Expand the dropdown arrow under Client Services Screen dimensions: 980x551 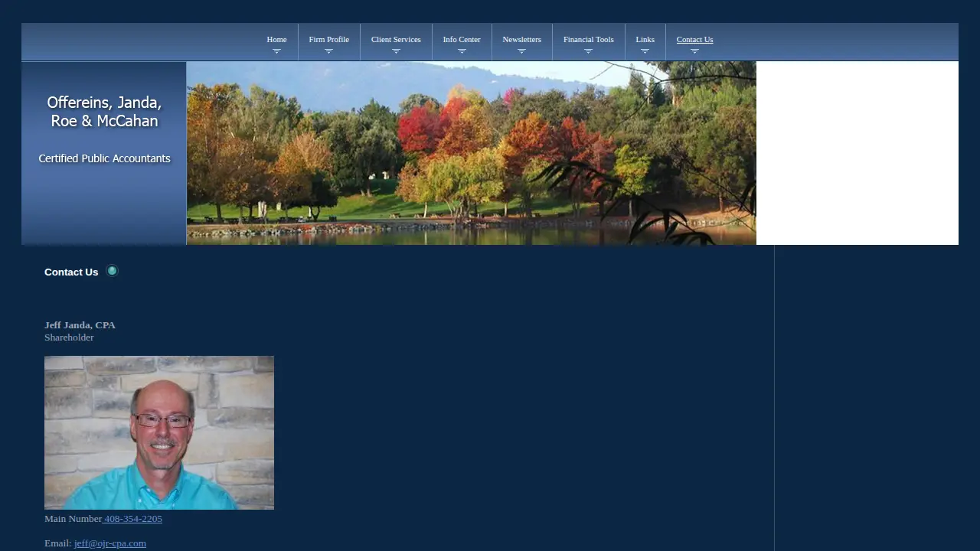(x=396, y=51)
